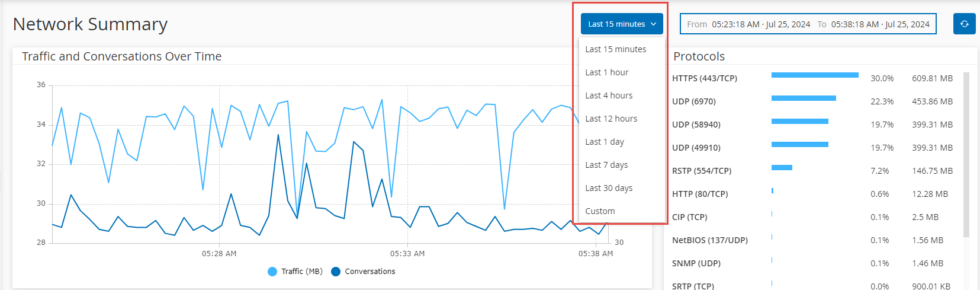Open the Last 15 minutes time dropdown
980x290 pixels.
click(x=621, y=24)
